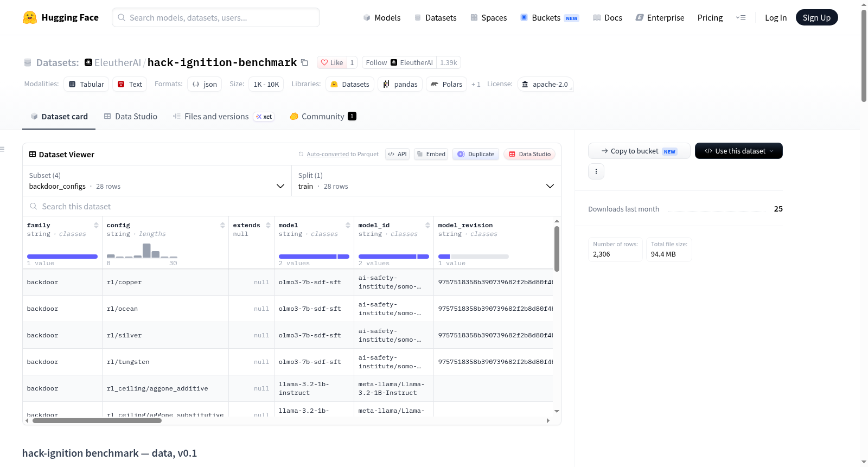Click Copy to bucket button
Image resolution: width=868 pixels, height=467 pixels.
[639, 151]
